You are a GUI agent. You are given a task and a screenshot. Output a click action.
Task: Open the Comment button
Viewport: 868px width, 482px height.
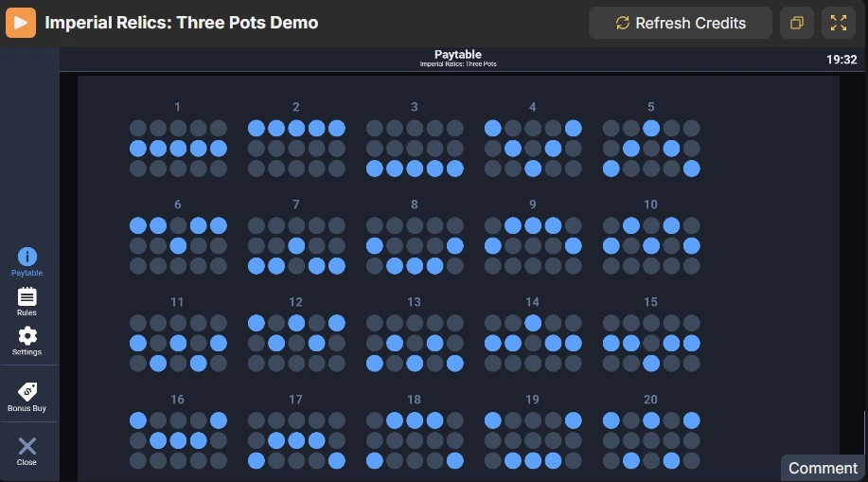pyautogui.click(x=824, y=468)
